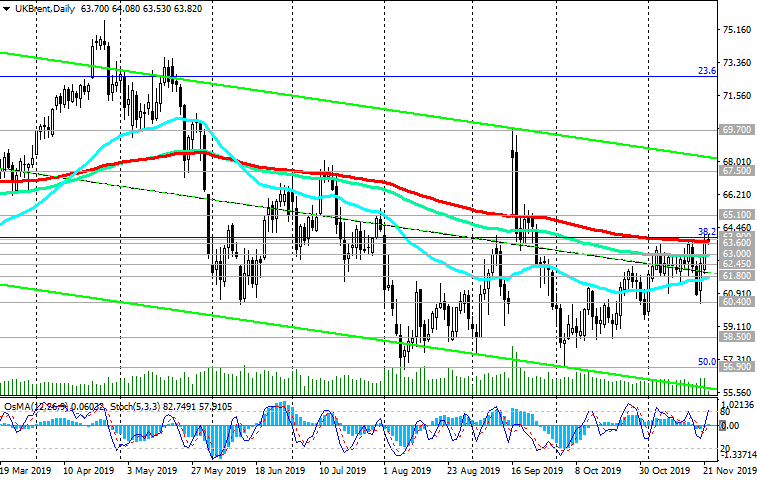Click the 10 Apr 2019 date label
This screenshot has width=757, height=480.
(89, 470)
